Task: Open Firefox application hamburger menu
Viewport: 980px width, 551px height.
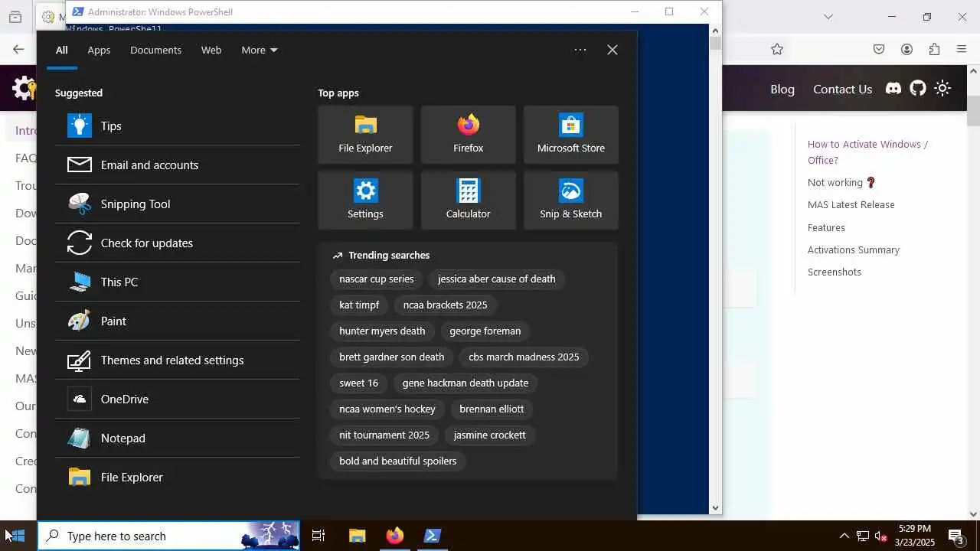Action: pyautogui.click(x=962, y=49)
